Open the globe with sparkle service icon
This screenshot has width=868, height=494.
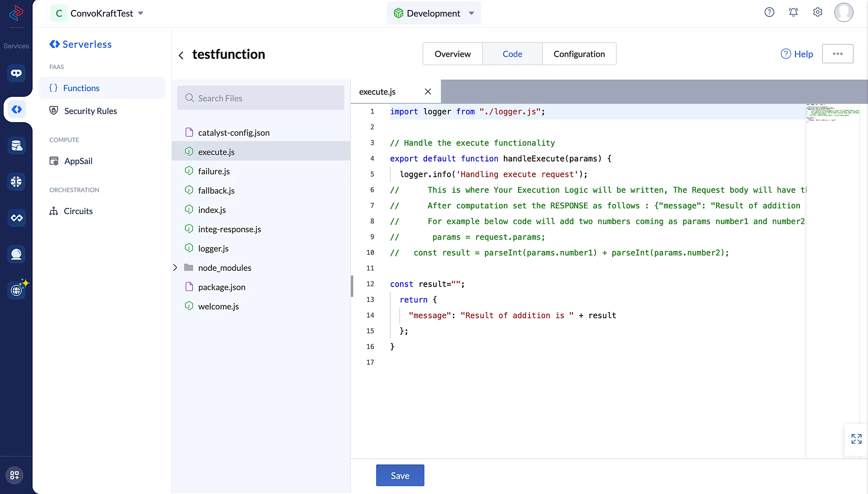pyautogui.click(x=17, y=289)
